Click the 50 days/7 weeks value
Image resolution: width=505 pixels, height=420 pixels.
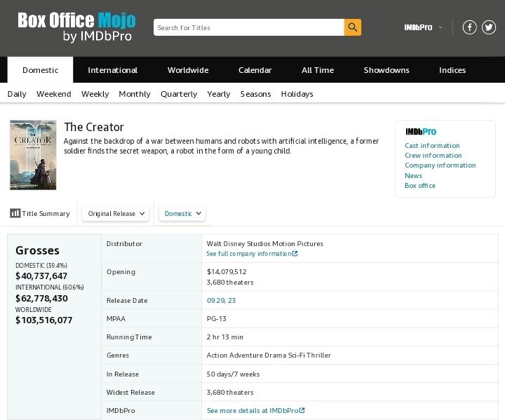pyautogui.click(x=233, y=374)
